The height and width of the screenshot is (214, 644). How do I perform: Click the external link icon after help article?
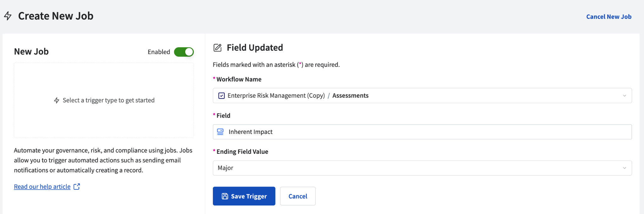pyautogui.click(x=77, y=187)
